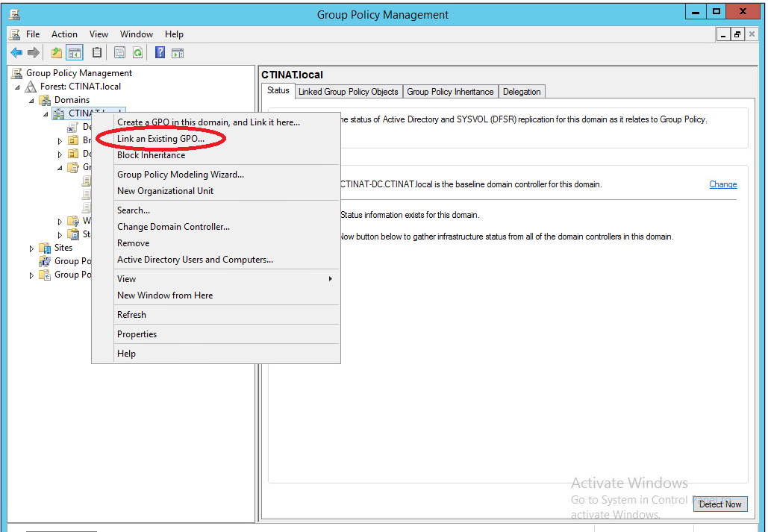Click the Forest: CTINAT.local tree icon
This screenshot has width=768, height=532.
click(x=30, y=86)
